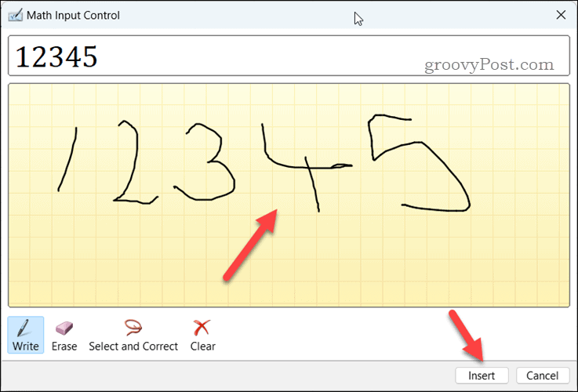Click the handwritten digit 5 on the canvas
The width and height of the screenshot is (578, 392).
[419, 163]
